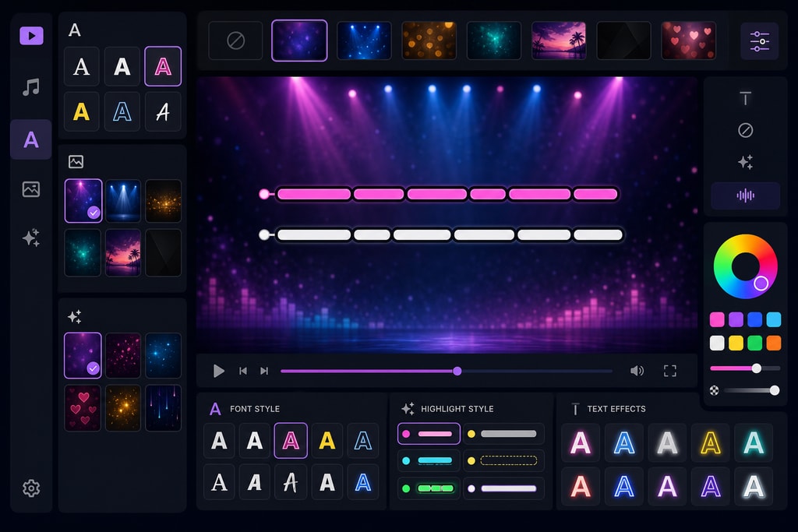Open the video section in the sidebar
This screenshot has width=798, height=532.
tap(31, 36)
